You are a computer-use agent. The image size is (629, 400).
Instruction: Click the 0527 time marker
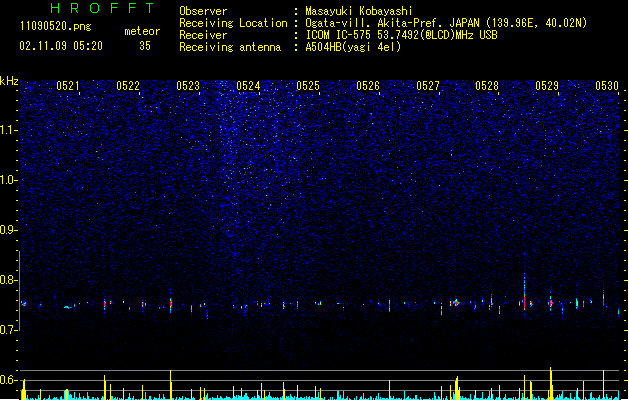428,86
